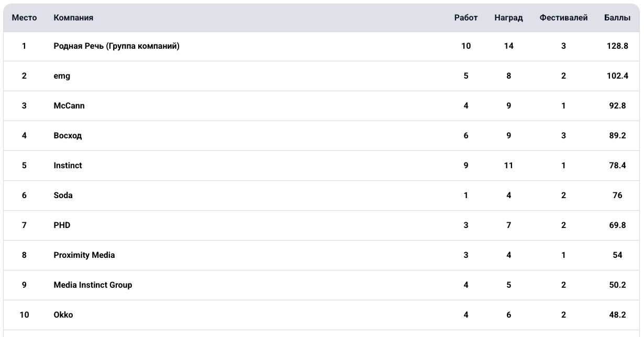Open Родная Речь (Группа компаний) entry
This screenshot has height=337, width=644.
point(116,46)
